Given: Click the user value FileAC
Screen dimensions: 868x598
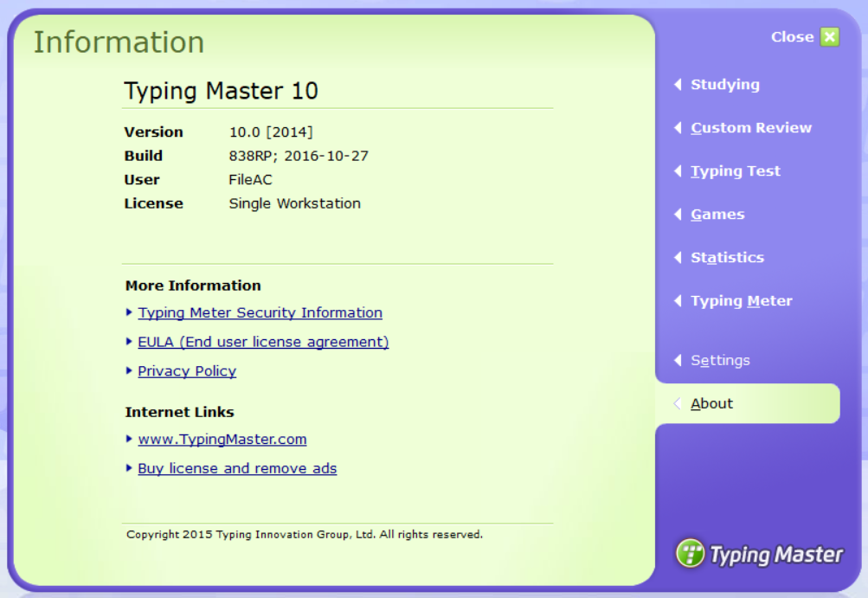Looking at the screenshot, I should tap(251, 180).
